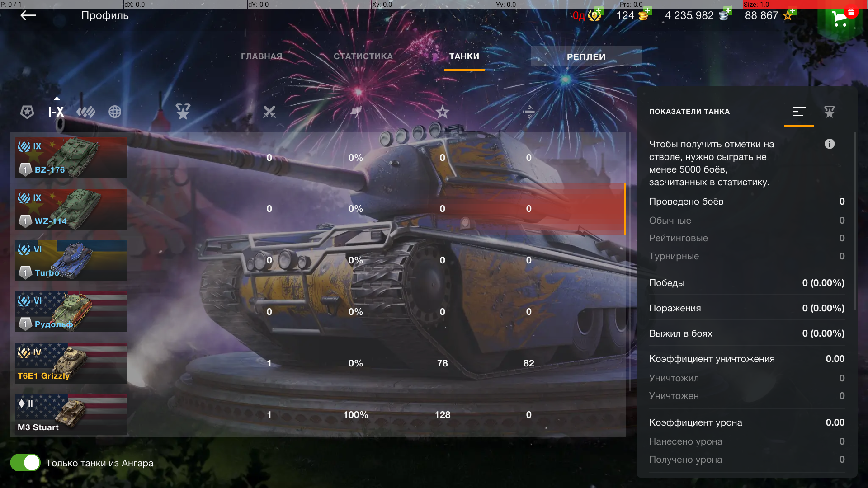Sort by battles crossed-swords column icon
Viewport: 868px width, 488px height.
[269, 112]
